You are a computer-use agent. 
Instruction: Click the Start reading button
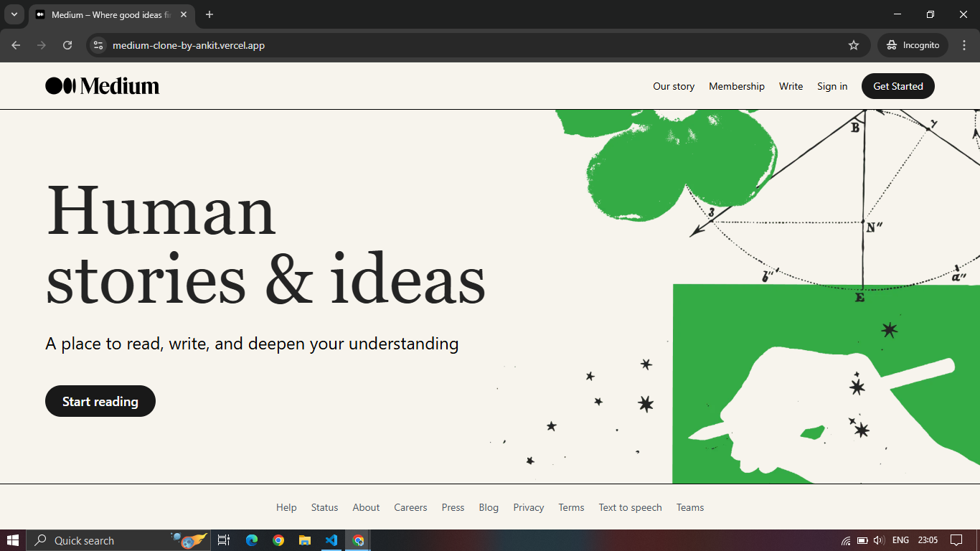click(100, 401)
